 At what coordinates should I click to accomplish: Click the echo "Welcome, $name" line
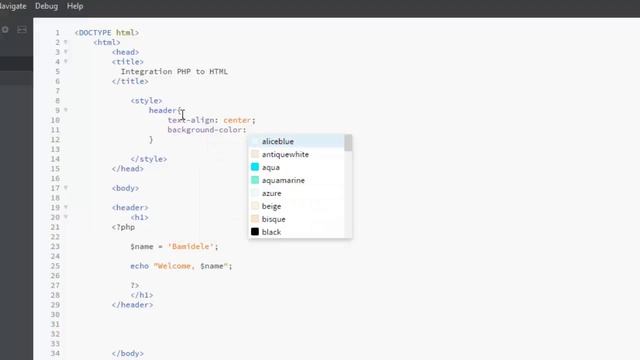181,266
